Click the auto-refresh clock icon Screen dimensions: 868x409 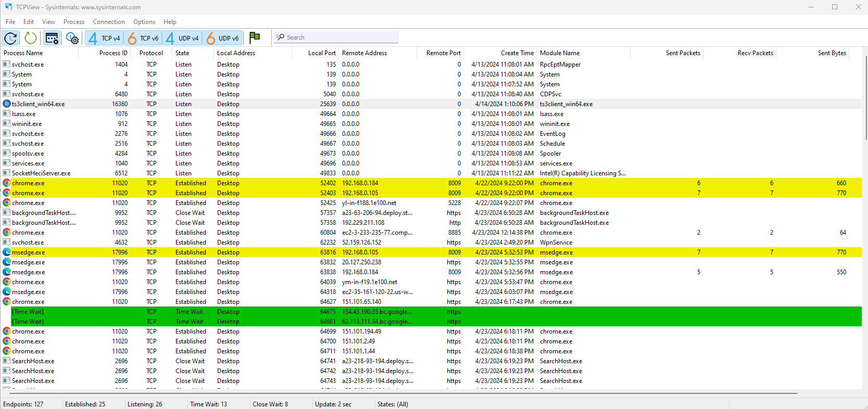(10, 38)
